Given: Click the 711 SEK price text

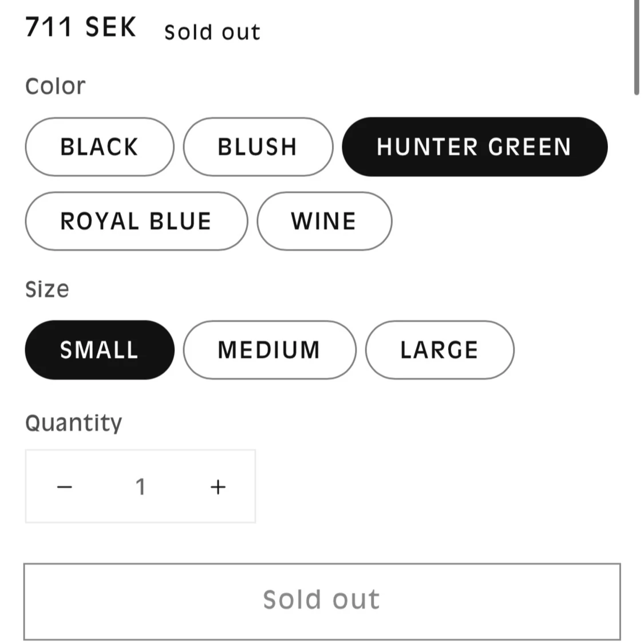Looking at the screenshot, I should 81,27.
